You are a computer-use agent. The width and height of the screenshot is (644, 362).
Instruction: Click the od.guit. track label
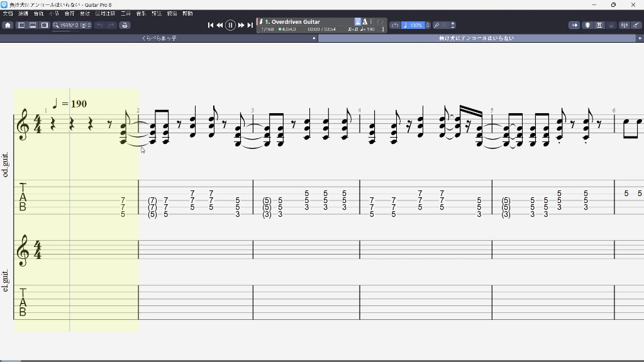[5, 165]
